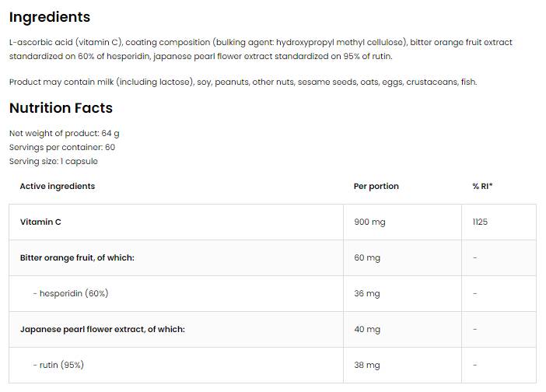Image resolution: width=546 pixels, height=392 pixels.
Task: Click the net weight 64 g line
Action: click(64, 133)
